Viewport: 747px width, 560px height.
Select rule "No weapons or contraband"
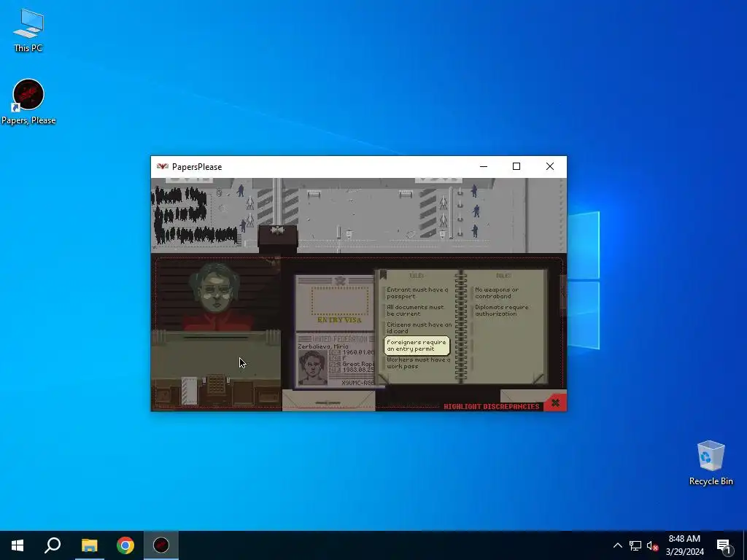click(x=496, y=293)
